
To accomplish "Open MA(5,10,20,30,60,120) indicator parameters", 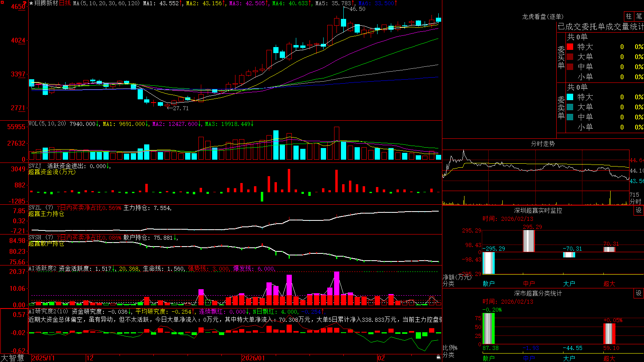I will click(x=106, y=3).
